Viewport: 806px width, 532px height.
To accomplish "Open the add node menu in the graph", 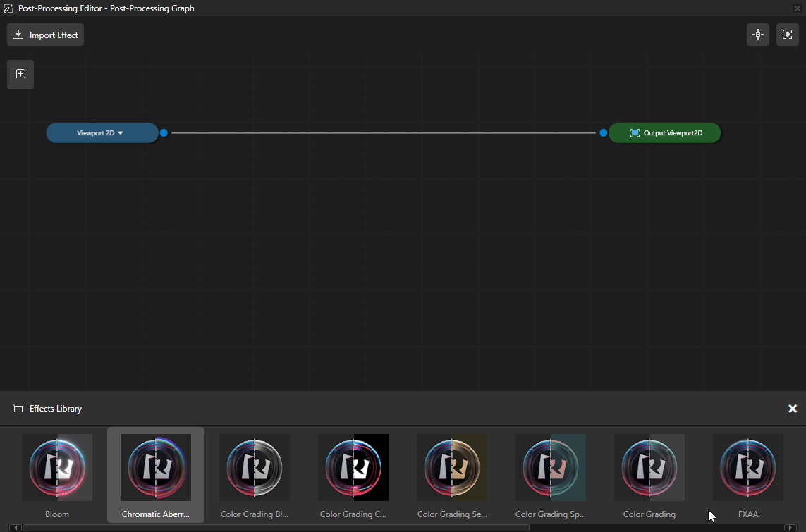I will point(20,74).
